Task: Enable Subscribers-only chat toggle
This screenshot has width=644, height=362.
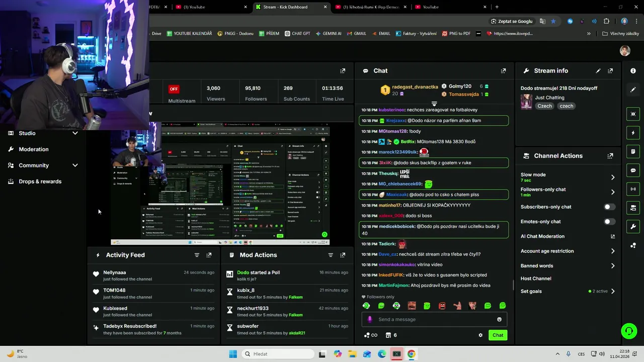Action: pyautogui.click(x=609, y=207)
